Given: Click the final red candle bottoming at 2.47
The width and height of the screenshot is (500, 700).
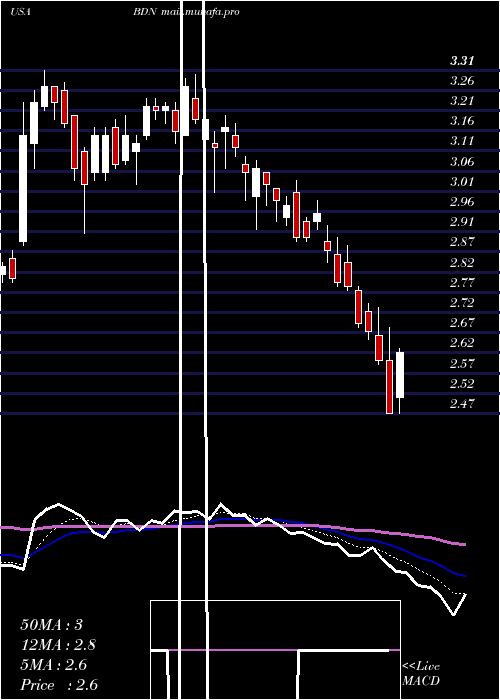Looking at the screenshot, I should tap(389, 387).
